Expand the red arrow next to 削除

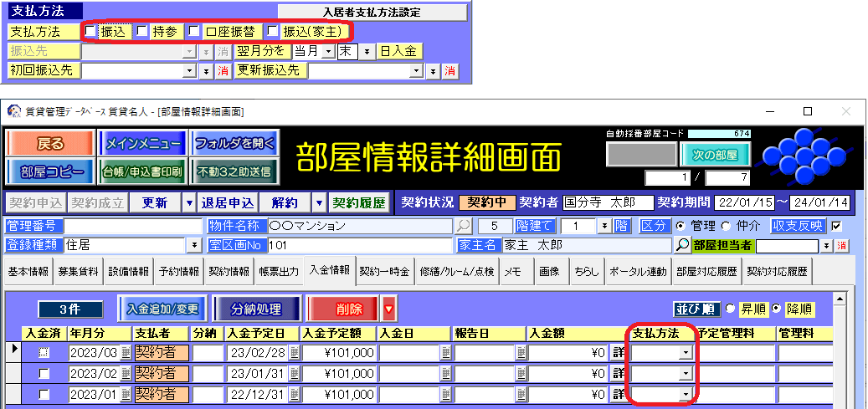388,309
